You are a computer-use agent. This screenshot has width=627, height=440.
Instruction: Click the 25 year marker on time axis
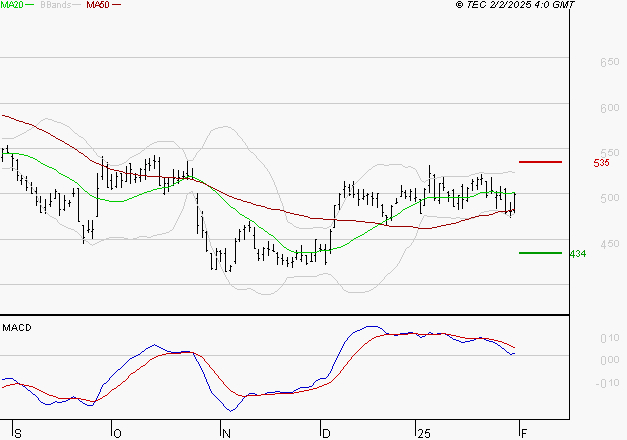click(x=424, y=434)
